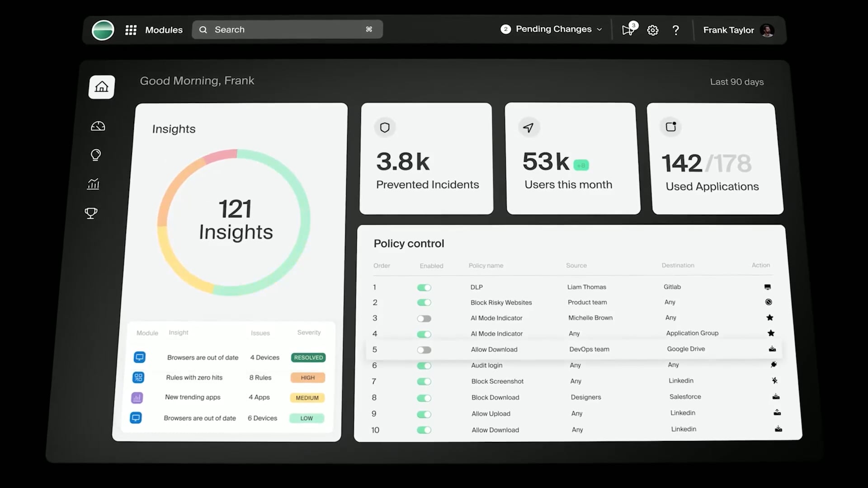The image size is (868, 488).
Task: Sort by the Policy name column header
Action: tap(486, 266)
